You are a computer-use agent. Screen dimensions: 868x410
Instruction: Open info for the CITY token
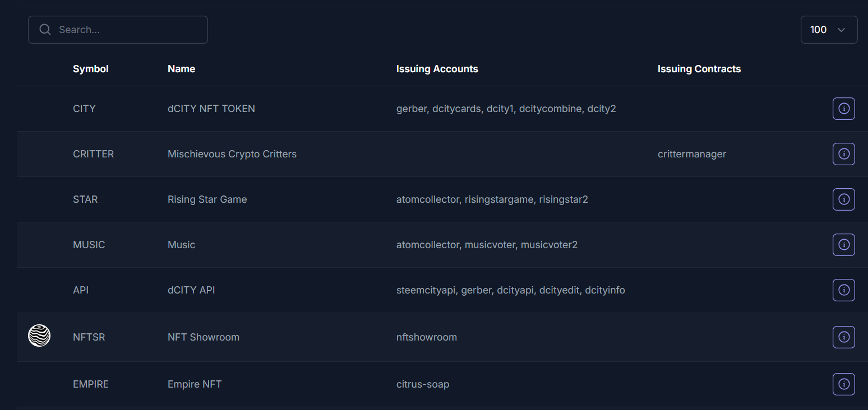843,109
